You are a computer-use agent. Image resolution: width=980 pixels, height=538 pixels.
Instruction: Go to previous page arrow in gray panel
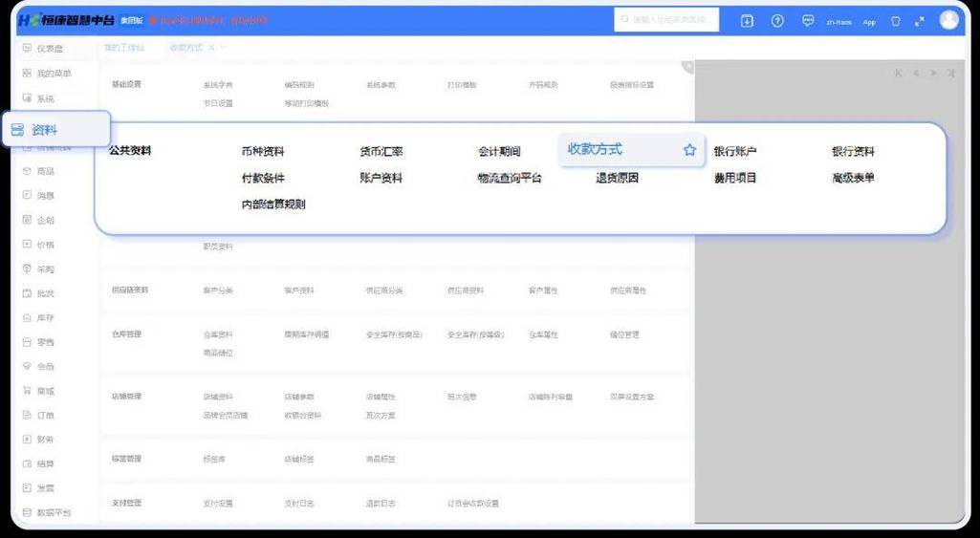916,74
